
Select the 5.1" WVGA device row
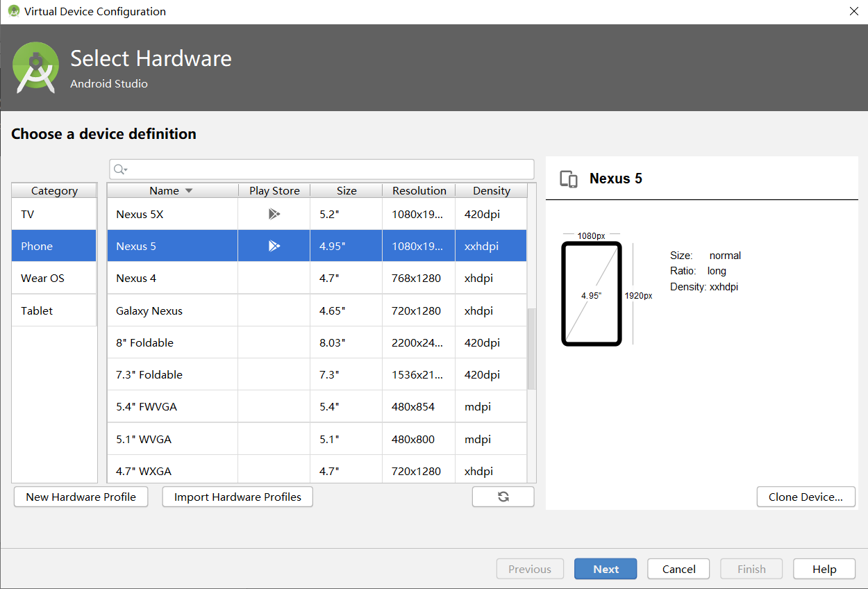317,439
